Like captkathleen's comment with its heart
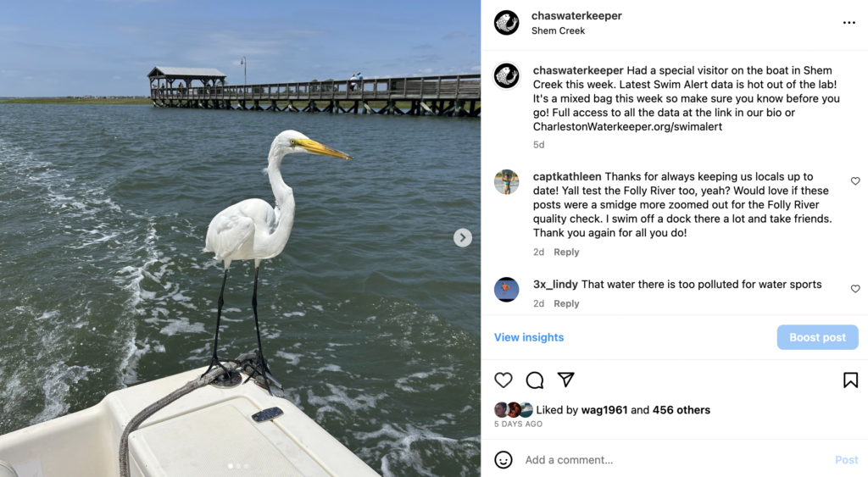Image resolution: width=868 pixels, height=477 pixels. click(855, 181)
